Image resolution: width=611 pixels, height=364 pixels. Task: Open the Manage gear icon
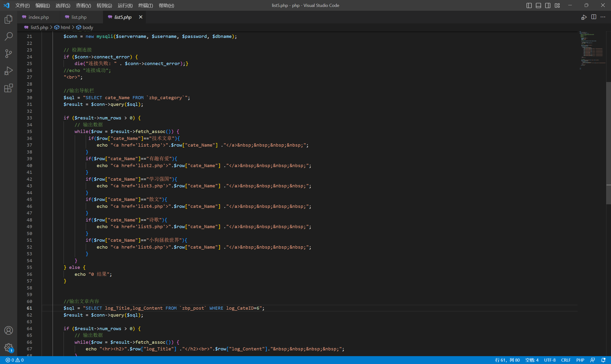[8, 347]
